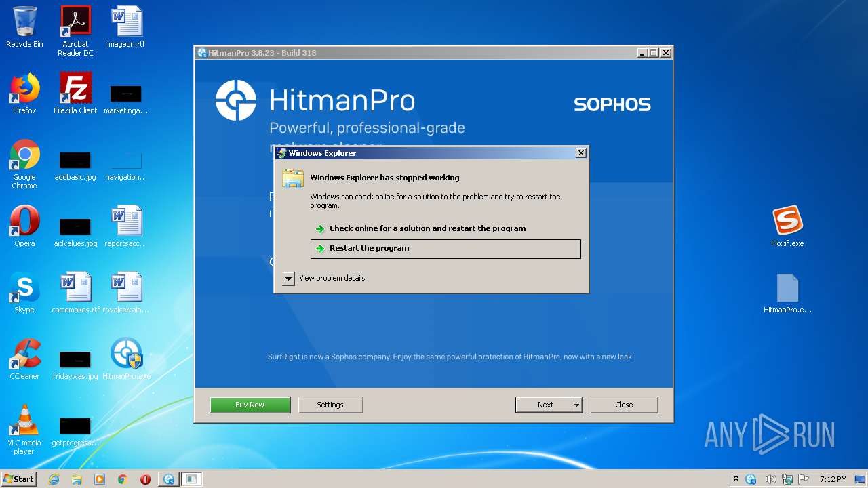Open the Recycle Bin desktop icon
This screenshot has height=488, width=868.
(x=24, y=27)
